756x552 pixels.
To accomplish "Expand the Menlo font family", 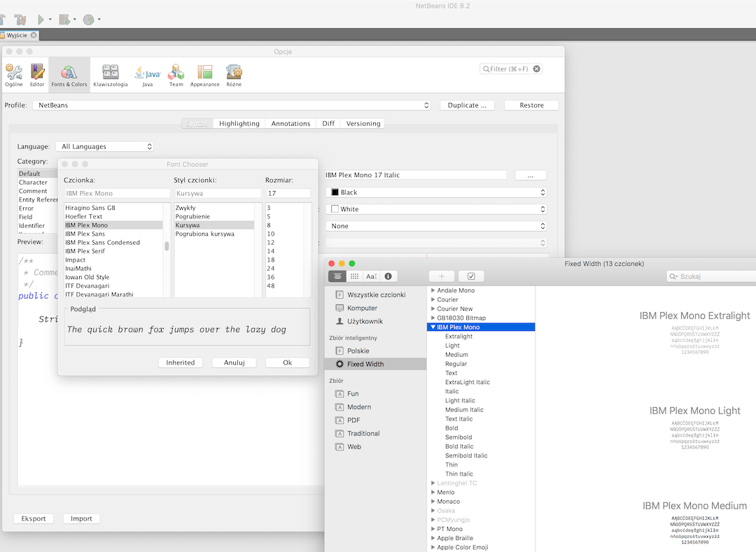I will point(433,493).
